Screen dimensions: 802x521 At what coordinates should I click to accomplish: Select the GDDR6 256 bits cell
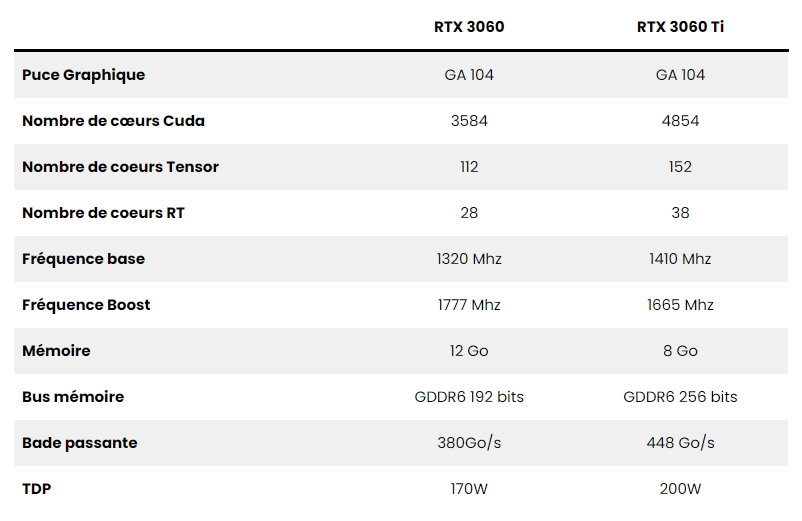pos(680,397)
